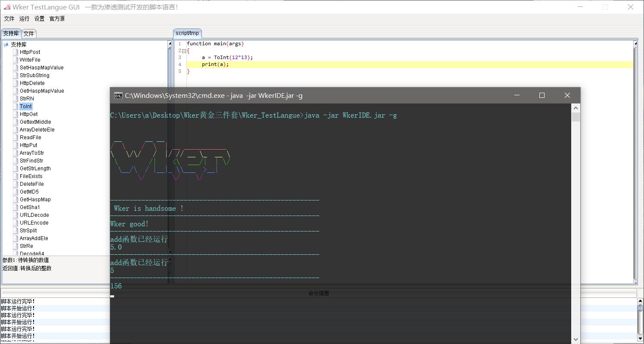Click the 'function main(args)' code line
This screenshot has width=644, height=344.
[x=215, y=44]
